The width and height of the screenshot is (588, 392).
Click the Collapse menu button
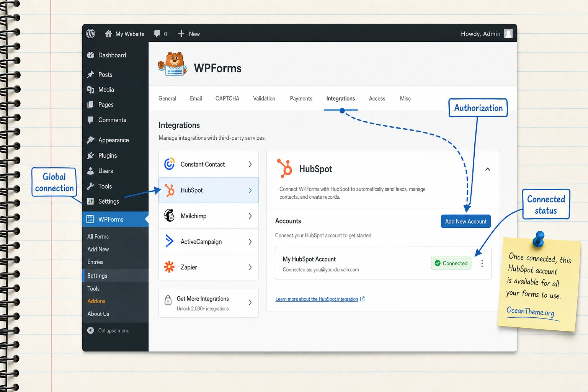click(109, 330)
